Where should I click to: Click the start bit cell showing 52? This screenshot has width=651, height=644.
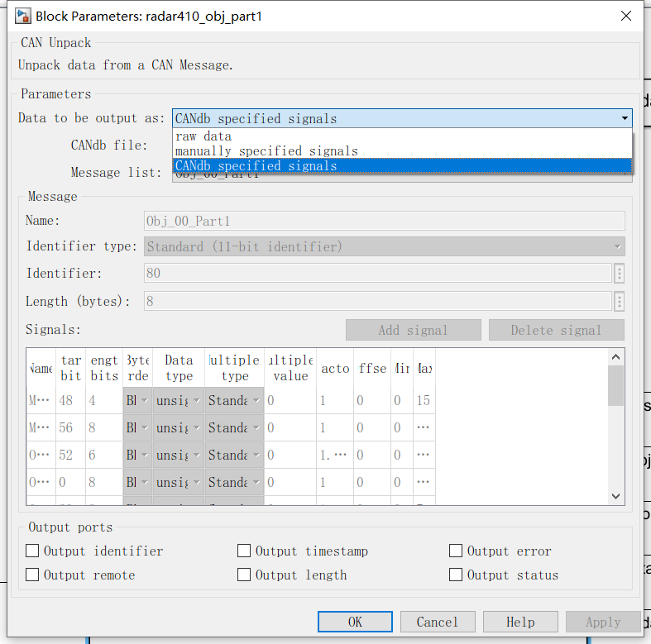click(x=70, y=456)
